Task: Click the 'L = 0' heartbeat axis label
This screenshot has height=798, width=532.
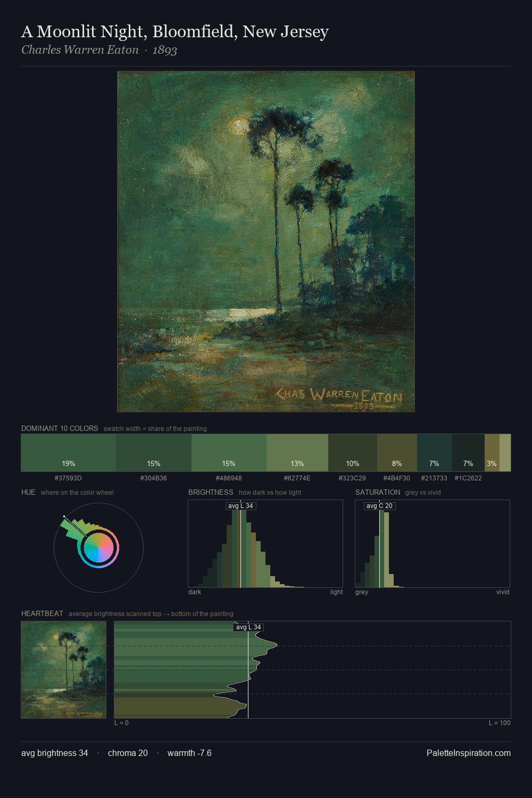Action: pos(121,723)
